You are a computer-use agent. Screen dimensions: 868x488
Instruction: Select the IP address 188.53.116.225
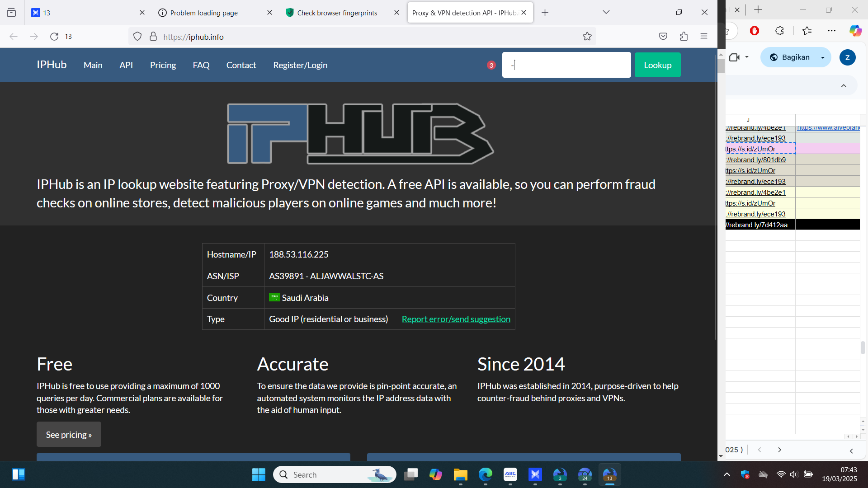pos(299,254)
